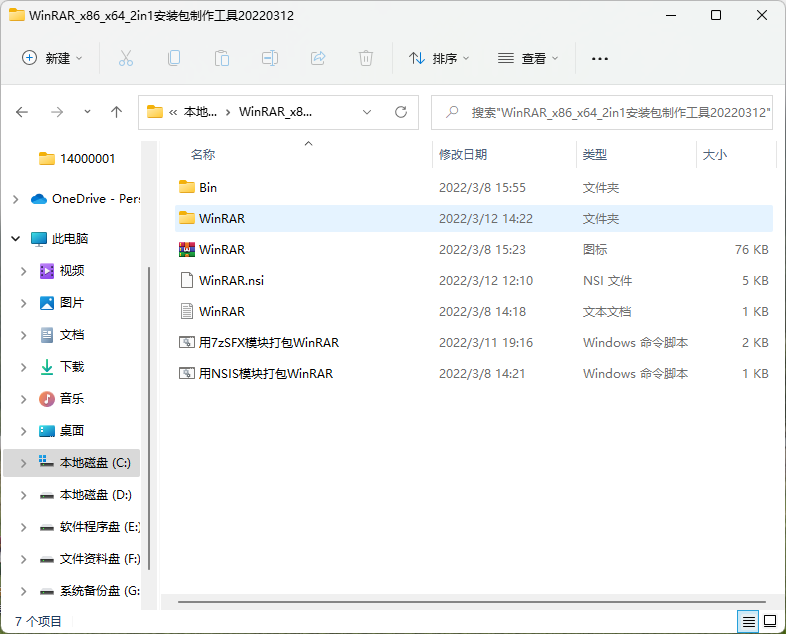Expand the OneDrive tree node
The width and height of the screenshot is (786, 634).
(x=16, y=199)
